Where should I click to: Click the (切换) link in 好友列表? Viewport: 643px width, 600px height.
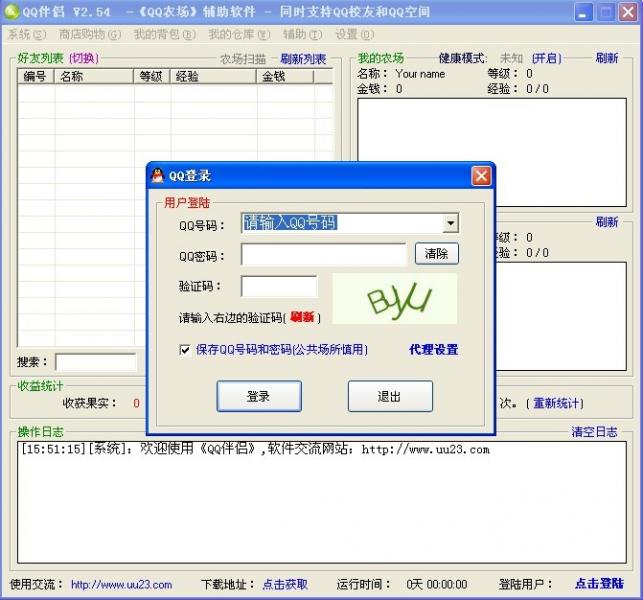pyautogui.click(x=84, y=58)
